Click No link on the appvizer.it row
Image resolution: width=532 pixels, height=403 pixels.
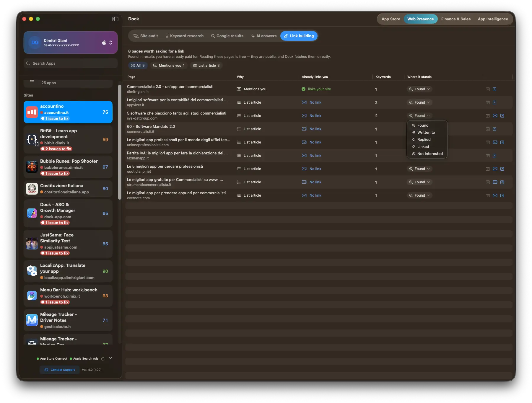pyautogui.click(x=315, y=102)
